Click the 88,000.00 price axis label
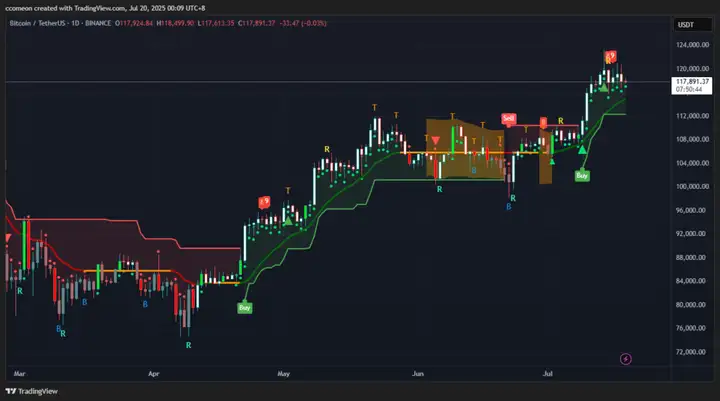Viewport: 720px width, 401px height. point(691,258)
